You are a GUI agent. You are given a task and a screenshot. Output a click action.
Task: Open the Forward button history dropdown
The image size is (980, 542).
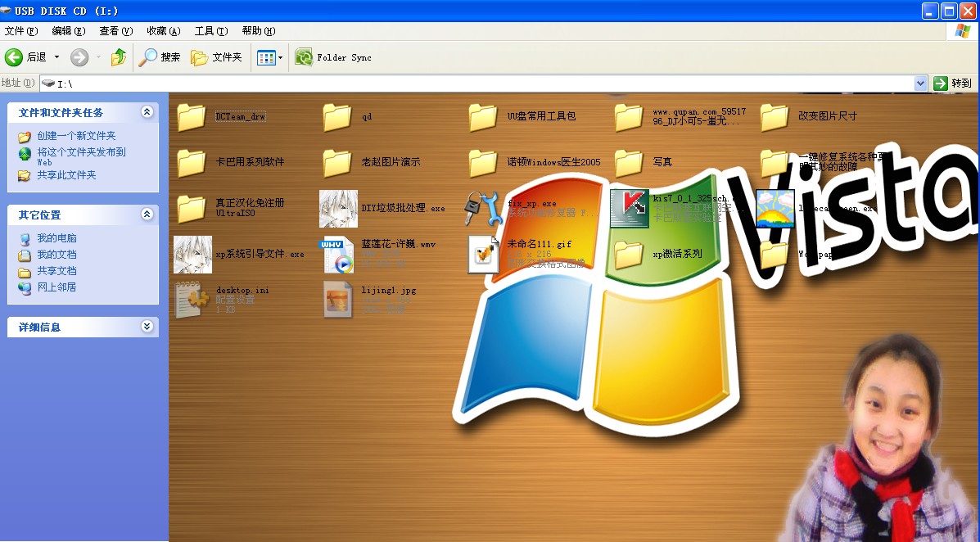(x=99, y=57)
